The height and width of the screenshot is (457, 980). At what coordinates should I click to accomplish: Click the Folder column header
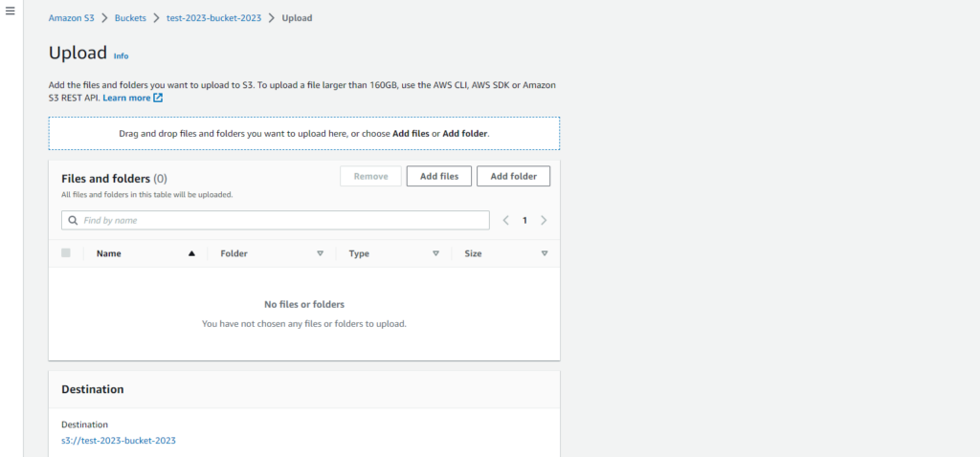click(x=234, y=253)
